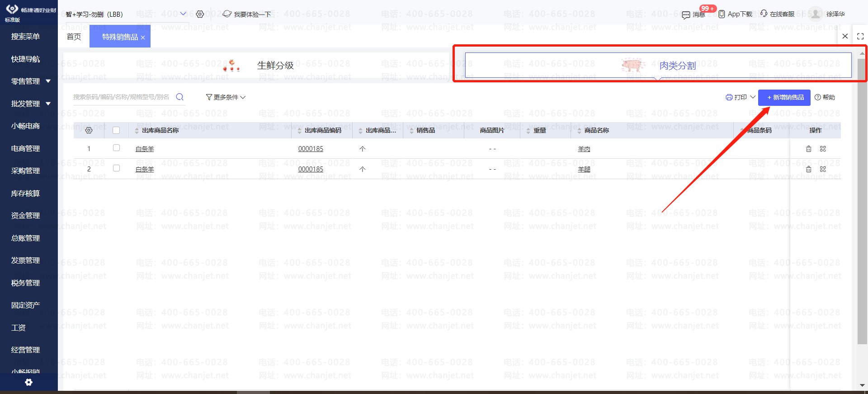868x394 pixels.
Task: Open the account settings gear in top bar
Action: (x=200, y=14)
